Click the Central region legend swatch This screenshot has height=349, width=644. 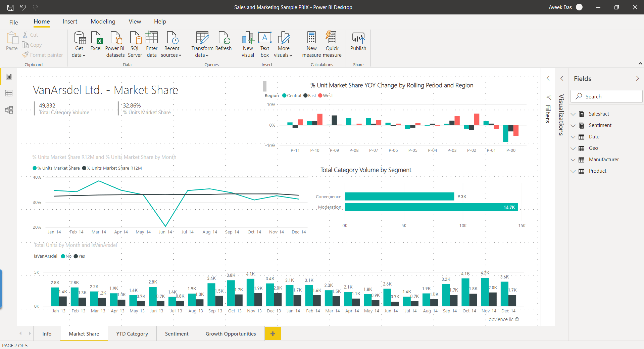[x=284, y=96]
